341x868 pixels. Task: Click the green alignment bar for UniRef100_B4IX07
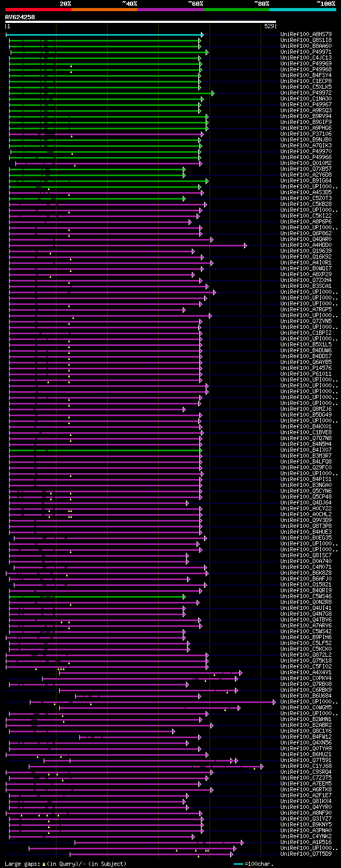click(106, 450)
